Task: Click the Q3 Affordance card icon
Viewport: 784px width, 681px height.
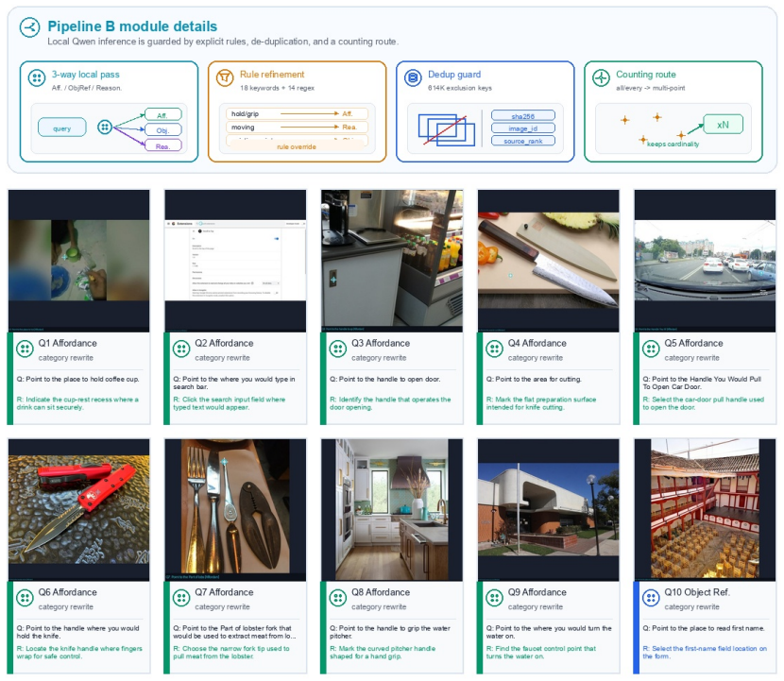Action: (337, 349)
